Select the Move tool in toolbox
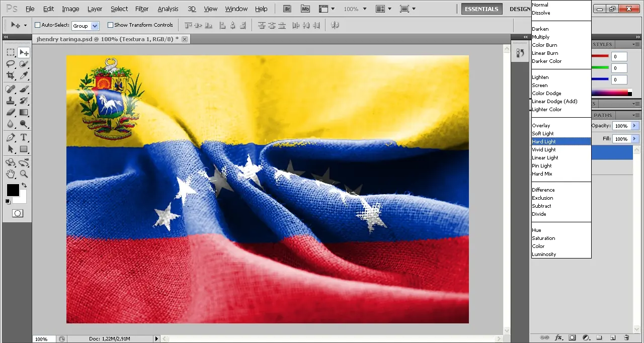 24,52
